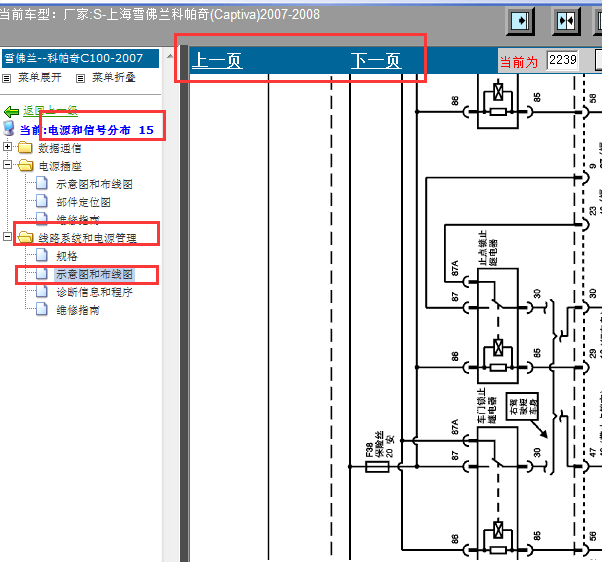Click the page icon beside bottom 维修指南
The width and height of the screenshot is (602, 562).
[x=42, y=309]
